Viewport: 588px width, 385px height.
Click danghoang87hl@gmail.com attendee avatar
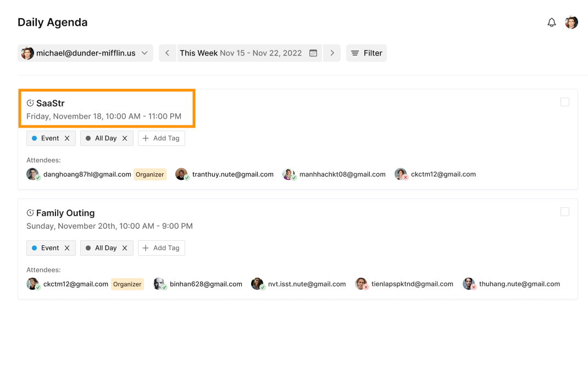coord(32,174)
